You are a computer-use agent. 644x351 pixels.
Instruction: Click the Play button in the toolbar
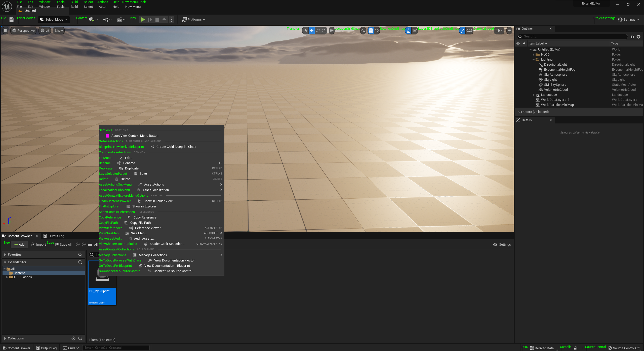pos(143,20)
